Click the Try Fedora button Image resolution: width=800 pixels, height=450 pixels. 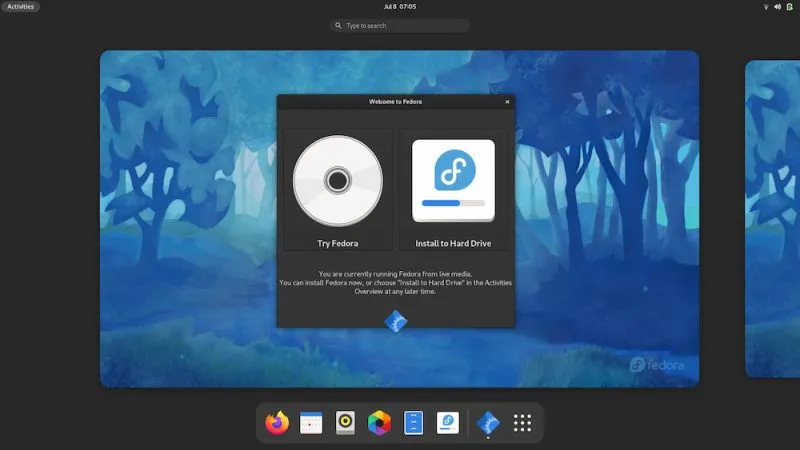(x=337, y=190)
